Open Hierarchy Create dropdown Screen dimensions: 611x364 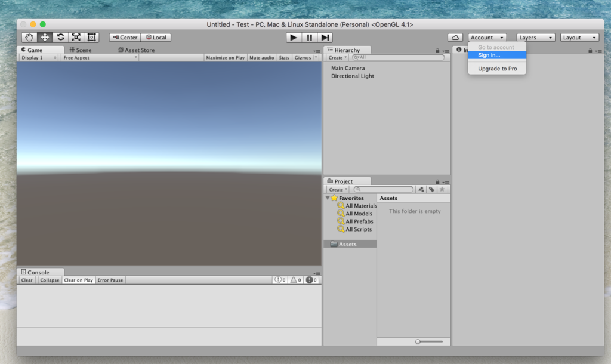[x=338, y=58]
